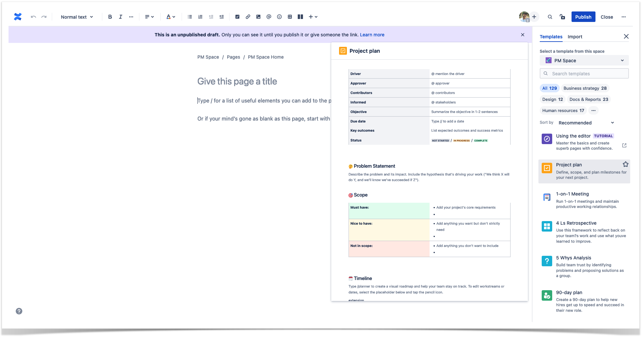Open the Normal text style dropdown

77,17
